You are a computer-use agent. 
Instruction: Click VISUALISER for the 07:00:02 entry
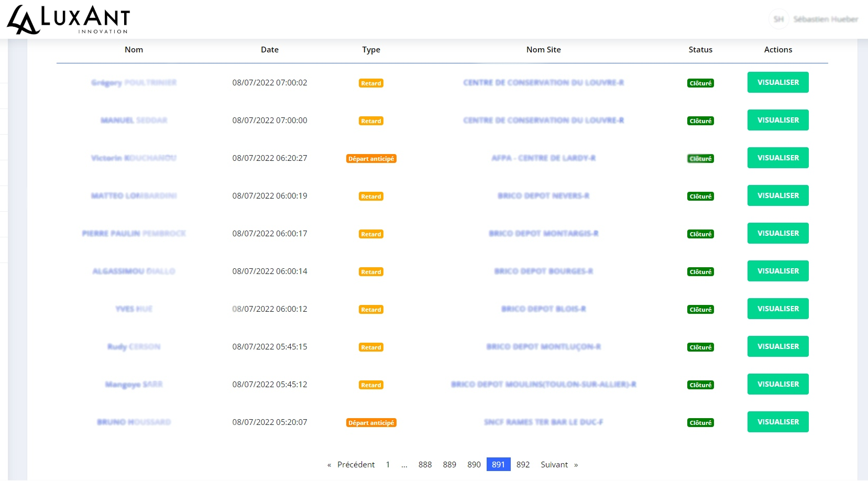[x=777, y=82]
